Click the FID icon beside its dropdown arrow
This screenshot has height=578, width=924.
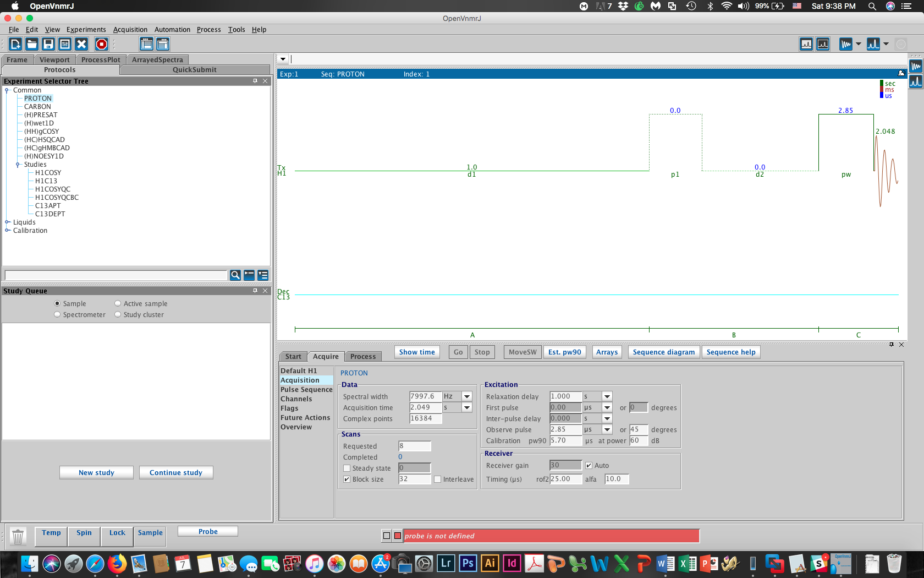click(x=846, y=44)
